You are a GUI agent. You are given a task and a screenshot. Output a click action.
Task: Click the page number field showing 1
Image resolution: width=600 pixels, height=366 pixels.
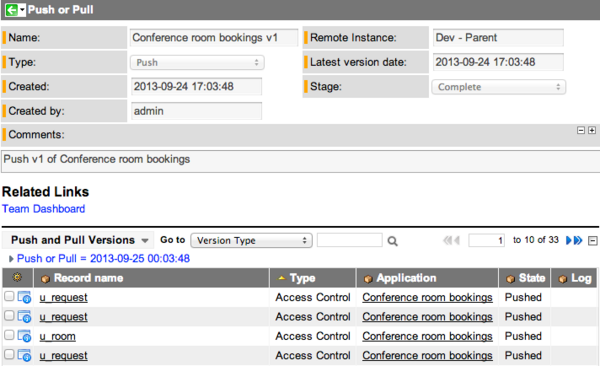coord(486,240)
